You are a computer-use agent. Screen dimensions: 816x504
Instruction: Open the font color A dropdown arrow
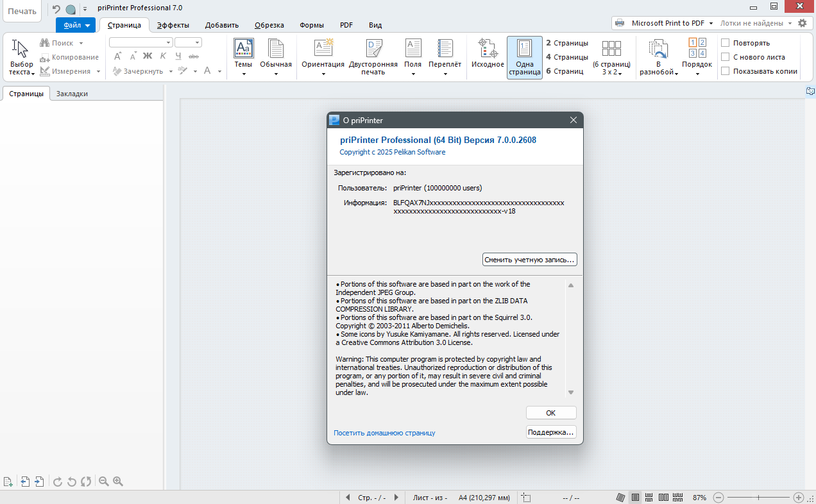click(219, 71)
